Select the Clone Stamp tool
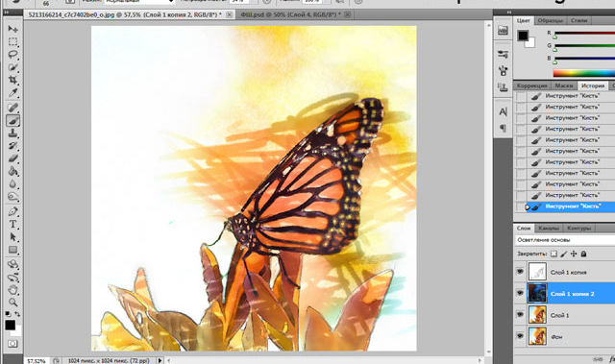 point(12,133)
